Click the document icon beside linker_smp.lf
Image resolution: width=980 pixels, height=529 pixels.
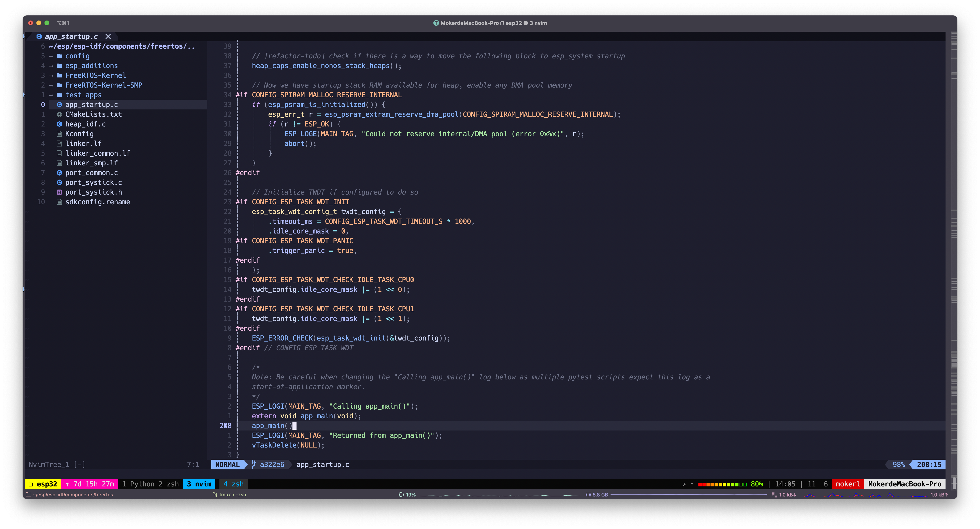(x=59, y=163)
